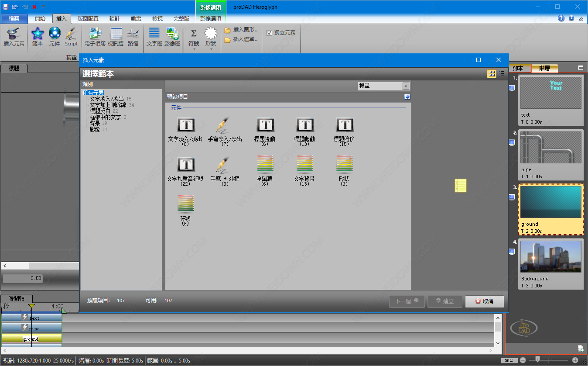Click the blue arrow next to 預設項目
588x366 pixels.
click(407, 97)
